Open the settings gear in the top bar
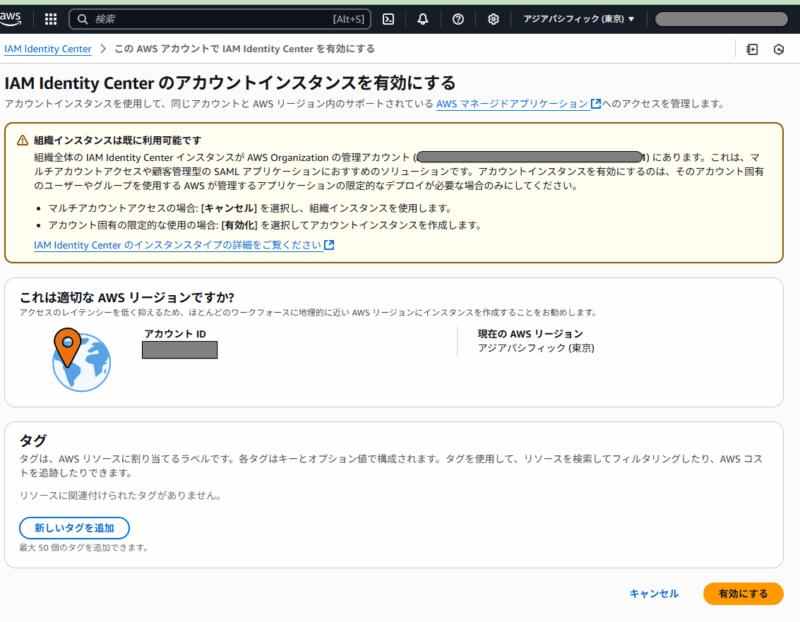Image resolution: width=800 pixels, height=622 pixels. tap(493, 19)
